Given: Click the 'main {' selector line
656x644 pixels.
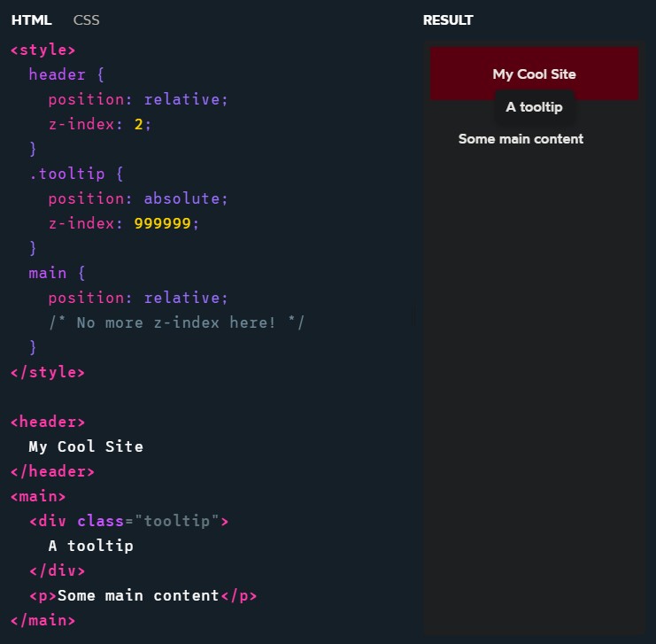Looking at the screenshot, I should [57, 273].
